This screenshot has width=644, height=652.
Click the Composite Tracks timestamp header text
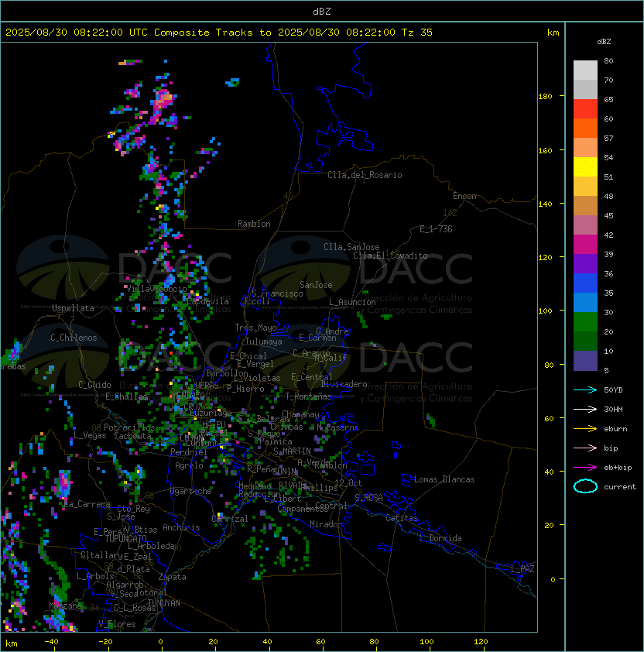219,33
